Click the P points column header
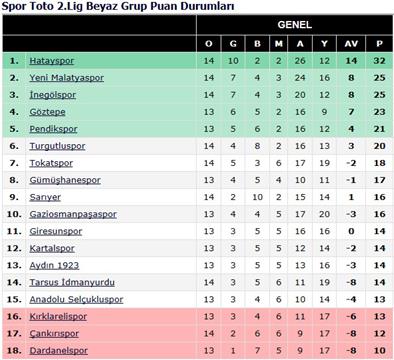394x360 pixels. point(379,44)
